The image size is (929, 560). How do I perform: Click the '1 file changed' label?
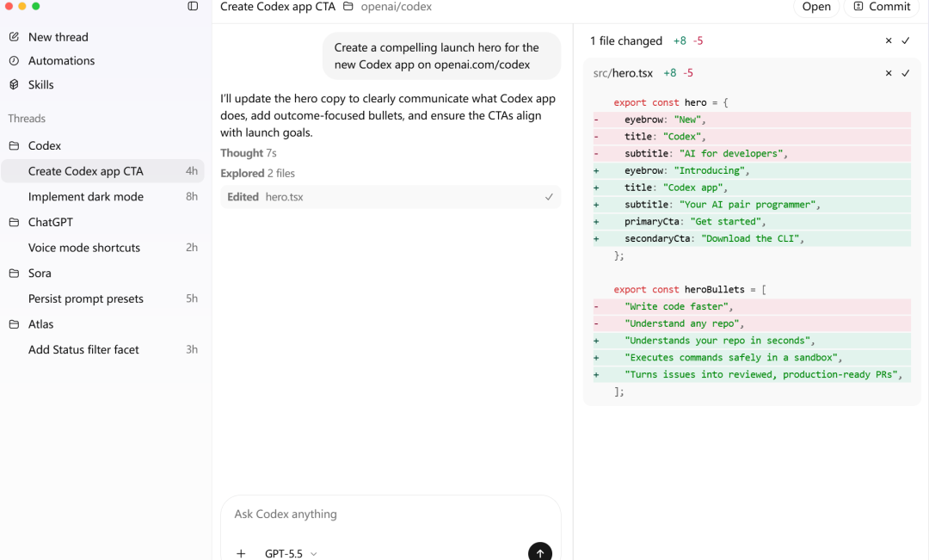626,41
